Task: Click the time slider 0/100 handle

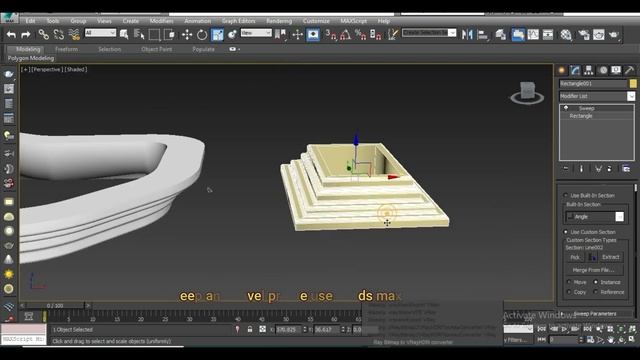Action: click(55, 305)
